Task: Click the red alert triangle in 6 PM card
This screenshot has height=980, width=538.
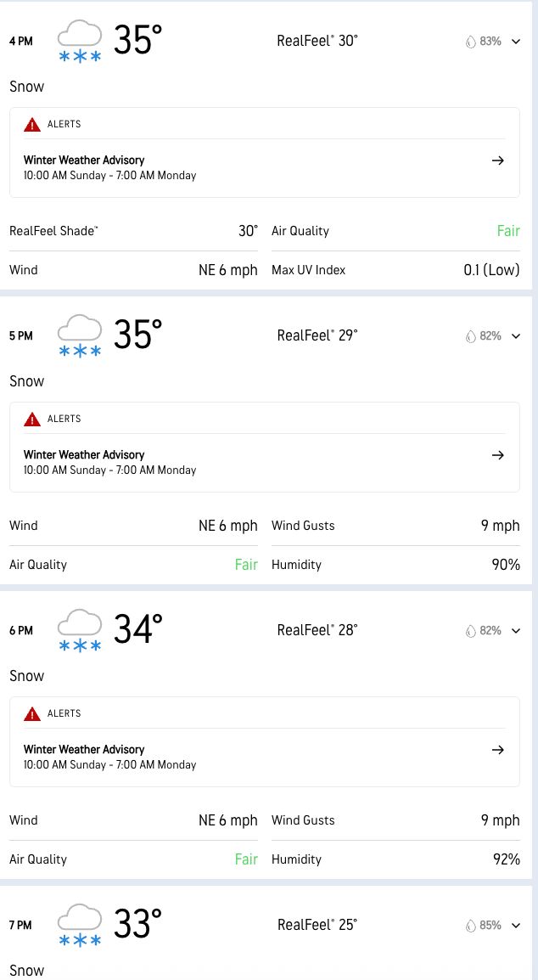Action: [32, 714]
